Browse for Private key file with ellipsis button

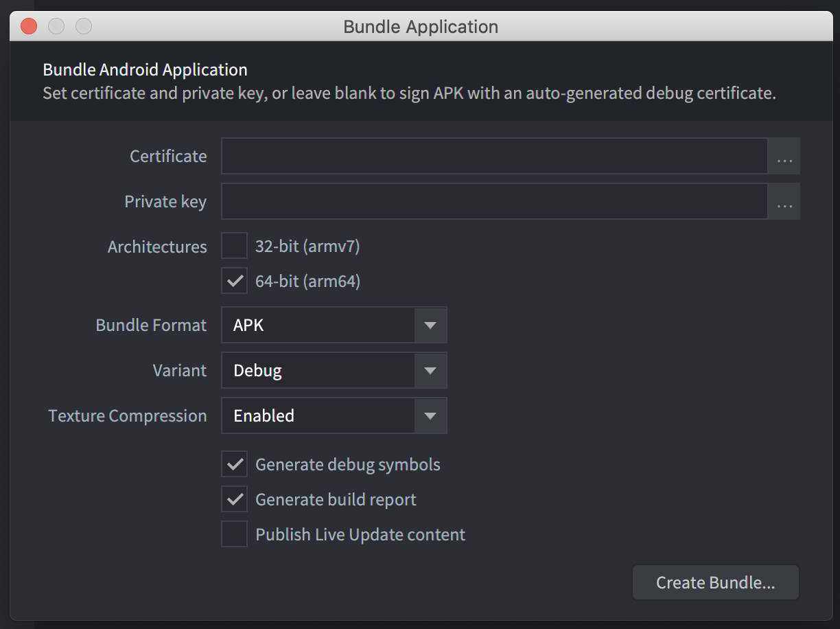[784, 202]
